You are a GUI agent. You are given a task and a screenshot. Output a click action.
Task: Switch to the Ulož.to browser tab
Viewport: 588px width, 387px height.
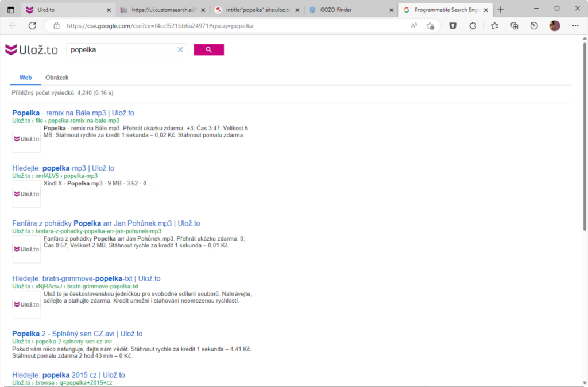click(68, 10)
